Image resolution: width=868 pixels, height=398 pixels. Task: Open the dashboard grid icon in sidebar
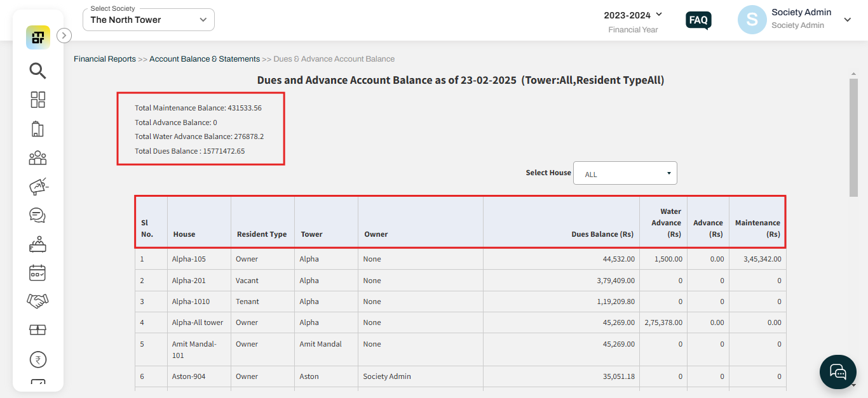(38, 100)
